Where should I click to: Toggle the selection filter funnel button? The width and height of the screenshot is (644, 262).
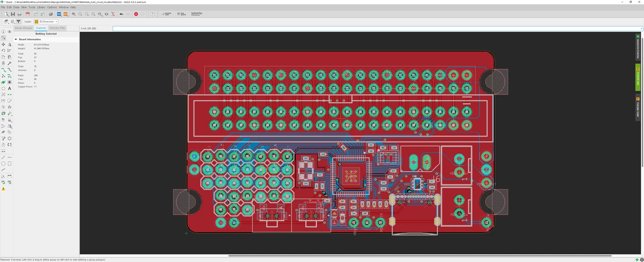tap(19, 21)
